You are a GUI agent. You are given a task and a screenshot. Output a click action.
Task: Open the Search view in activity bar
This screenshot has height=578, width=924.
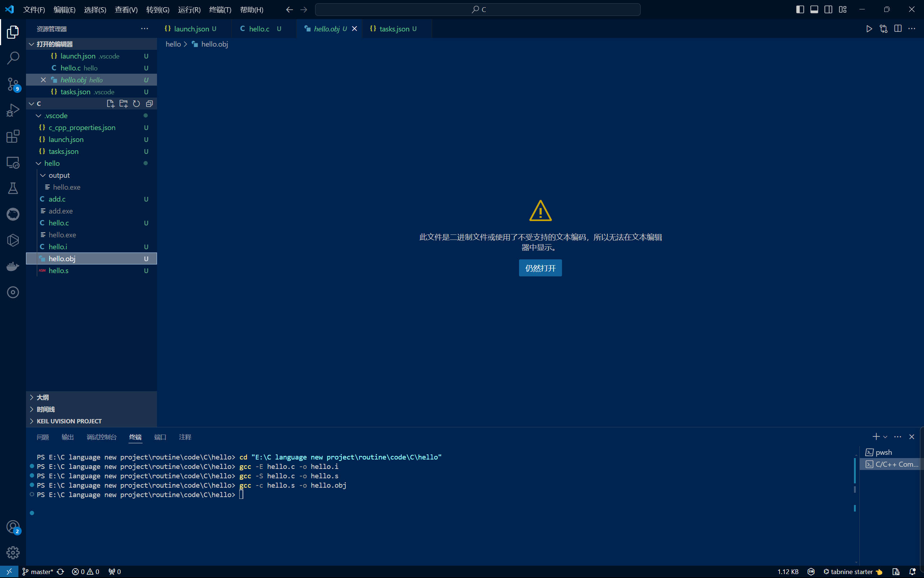point(13,58)
